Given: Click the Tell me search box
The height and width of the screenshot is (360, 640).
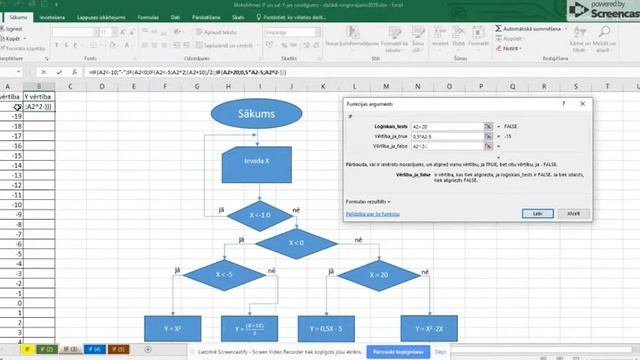Looking at the screenshot, I should tap(291, 17).
